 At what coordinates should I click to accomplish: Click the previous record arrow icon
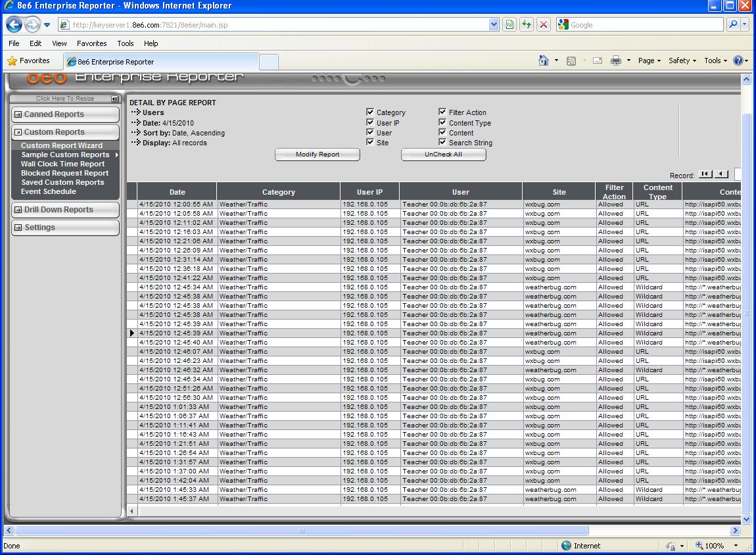(x=721, y=174)
